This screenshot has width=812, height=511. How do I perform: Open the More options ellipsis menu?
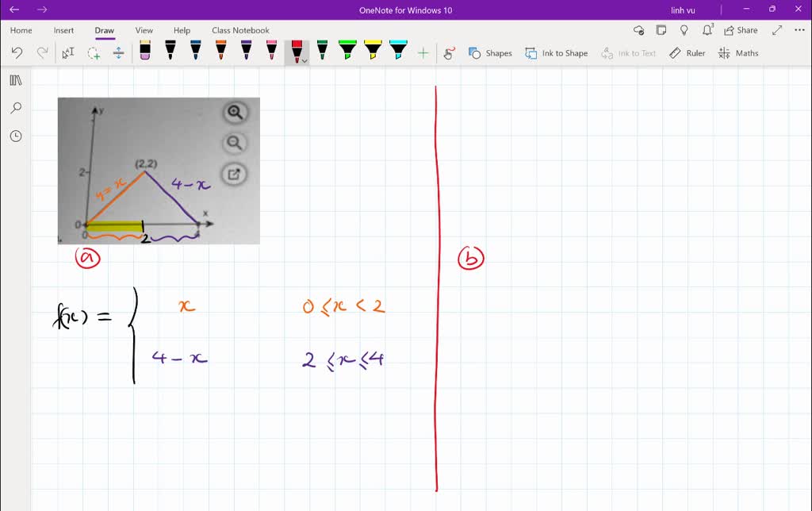pos(799,29)
